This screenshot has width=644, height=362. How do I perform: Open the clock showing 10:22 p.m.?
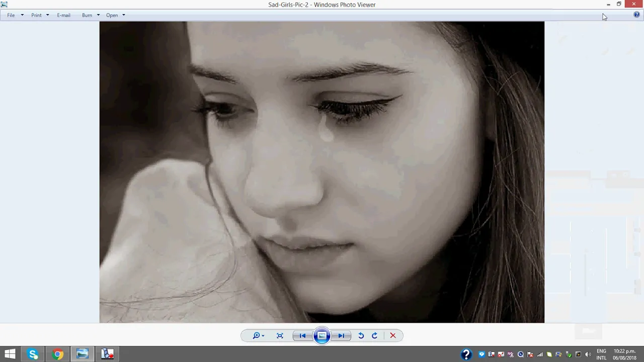coord(624,354)
